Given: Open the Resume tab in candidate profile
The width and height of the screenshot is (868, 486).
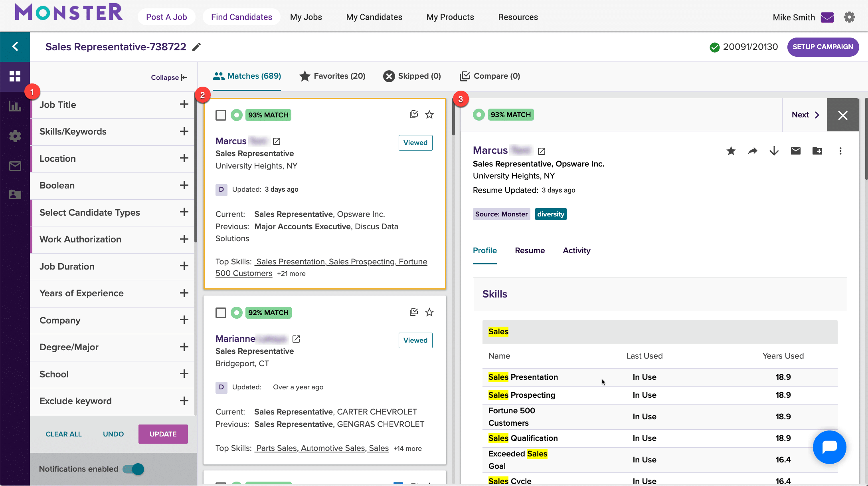Looking at the screenshot, I should [530, 250].
